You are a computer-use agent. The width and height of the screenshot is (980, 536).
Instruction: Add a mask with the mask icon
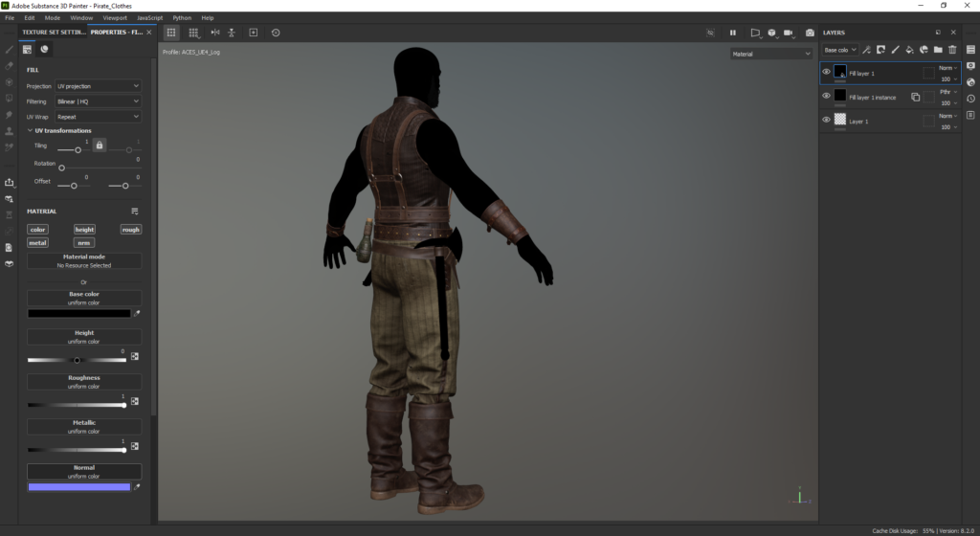click(880, 50)
